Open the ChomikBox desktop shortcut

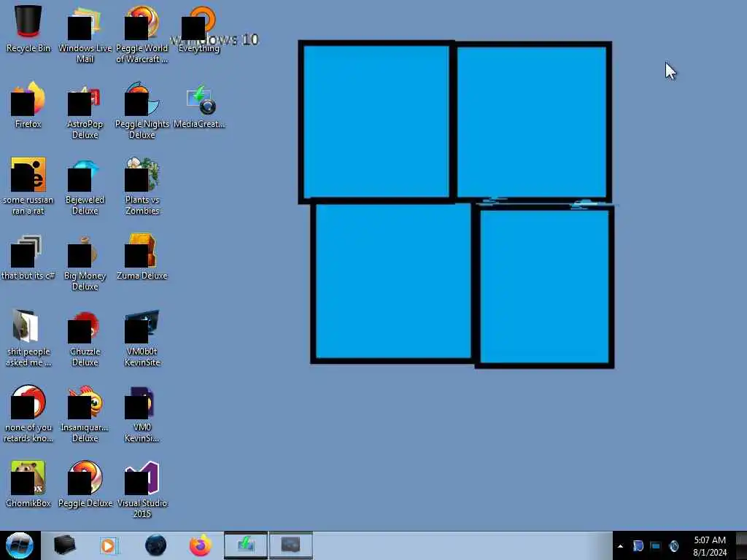pyautogui.click(x=28, y=484)
